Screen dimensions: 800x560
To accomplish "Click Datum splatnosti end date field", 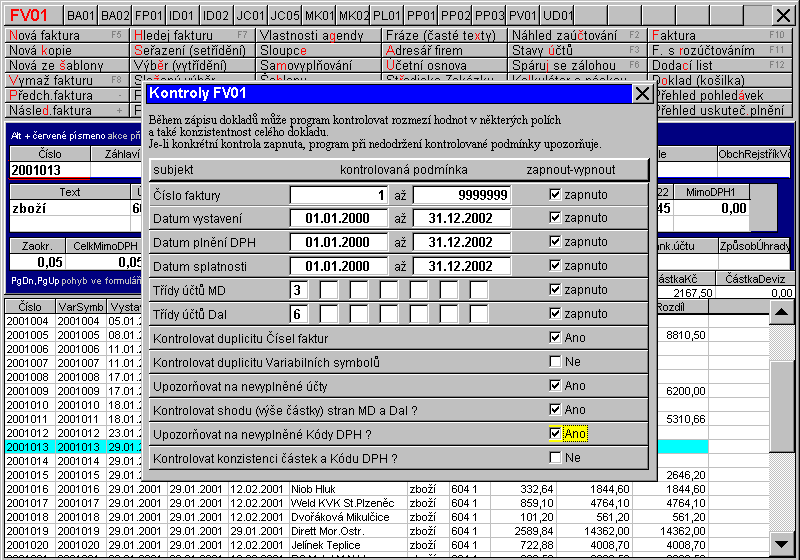I will [462, 266].
